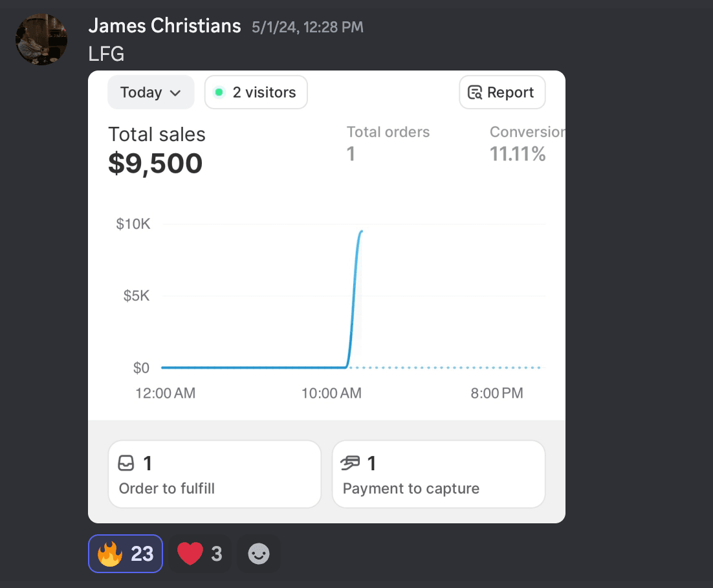
Task: Click the order inbox tray icon
Action: (126, 463)
